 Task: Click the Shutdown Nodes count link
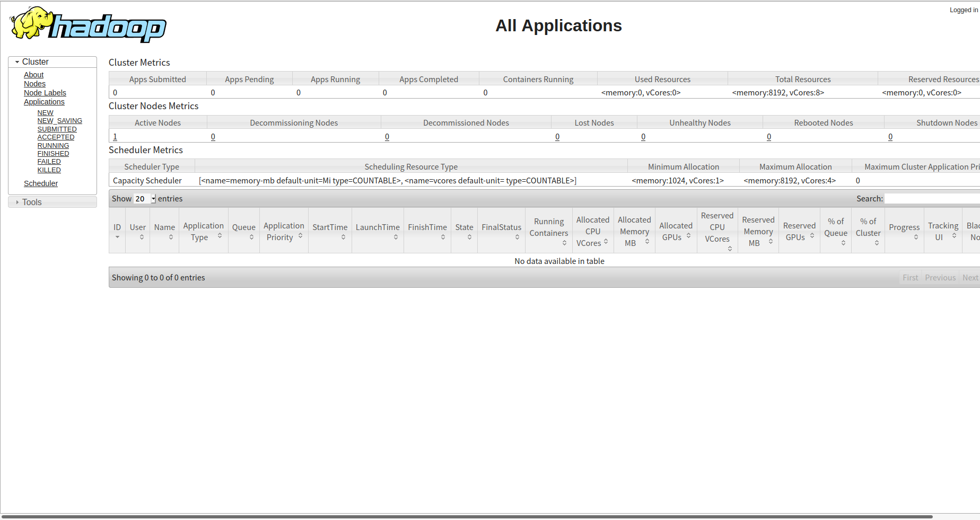coord(890,137)
